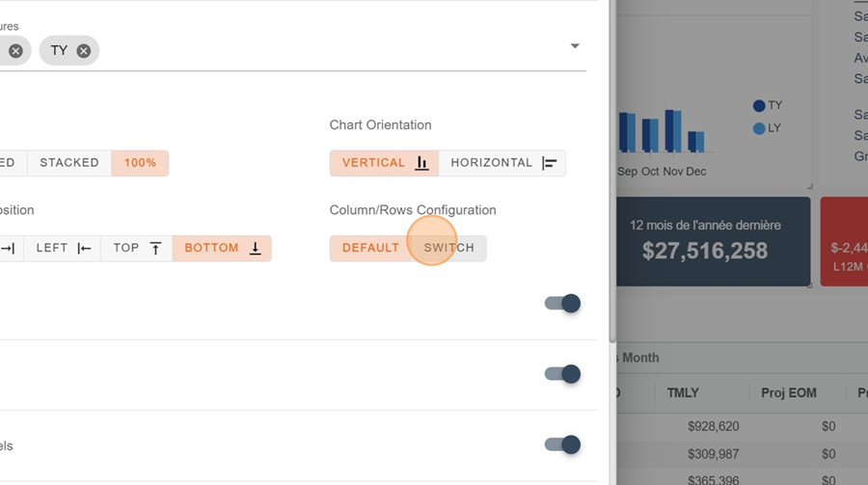Toggle the switch directly below Column/Rows Configuration
This screenshot has height=485, width=868.
tap(562, 304)
